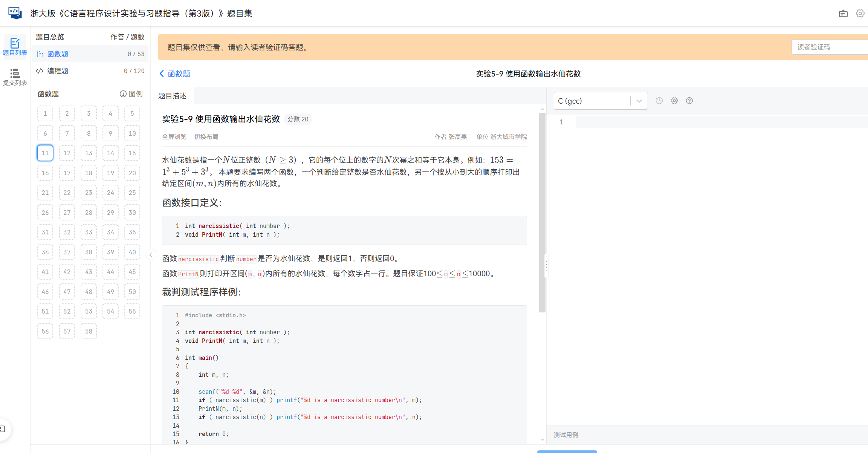The width and height of the screenshot is (868, 453).
Task: Open editor settings gear next to language selector
Action: point(674,101)
